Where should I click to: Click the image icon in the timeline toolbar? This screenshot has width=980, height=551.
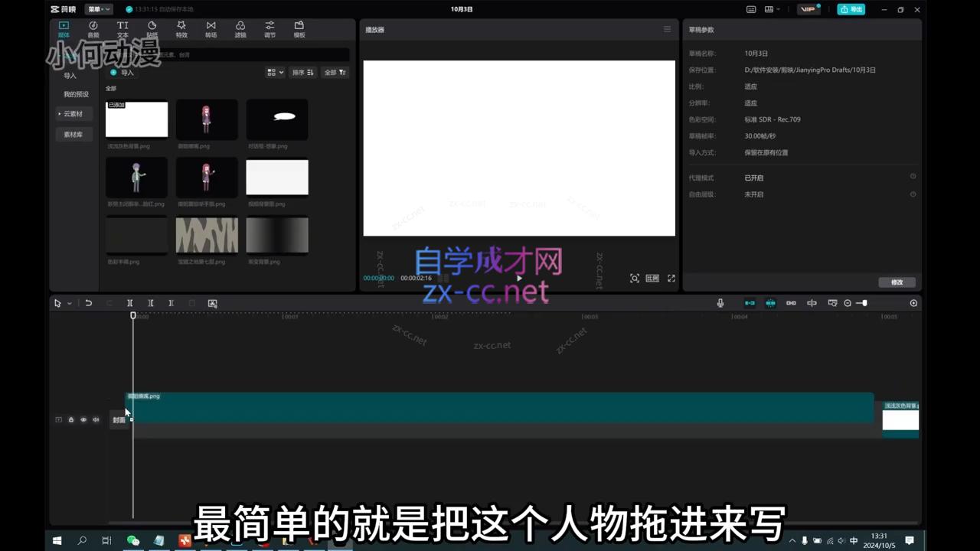click(213, 303)
